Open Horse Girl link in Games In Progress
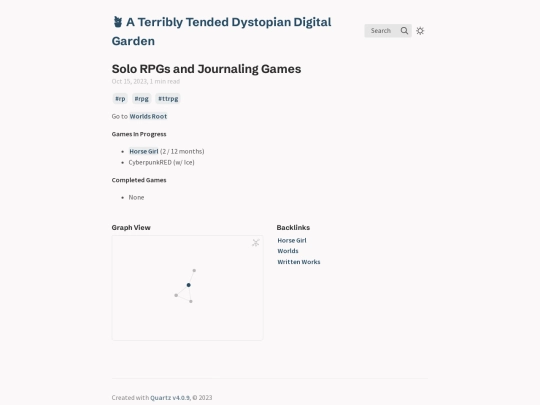 click(144, 151)
